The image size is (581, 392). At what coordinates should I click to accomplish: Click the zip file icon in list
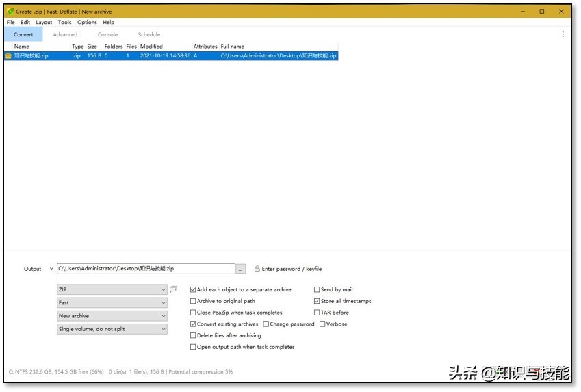click(x=8, y=56)
